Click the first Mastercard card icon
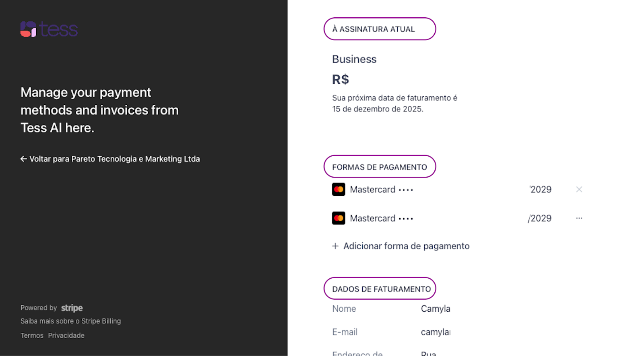 pos(339,189)
